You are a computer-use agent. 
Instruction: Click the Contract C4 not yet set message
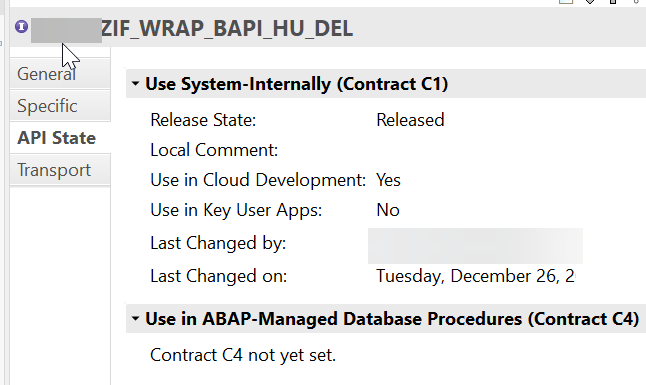click(x=243, y=355)
